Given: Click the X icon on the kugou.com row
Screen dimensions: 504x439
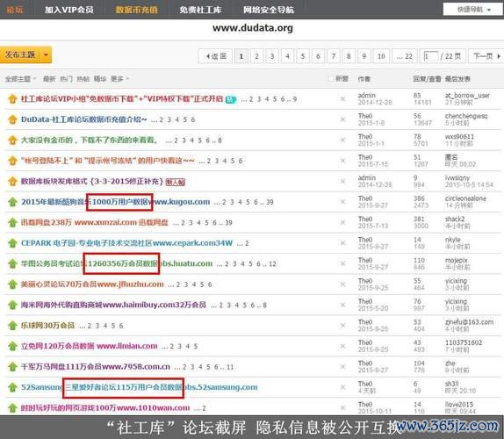Looking at the screenshot, I should click(343, 202).
